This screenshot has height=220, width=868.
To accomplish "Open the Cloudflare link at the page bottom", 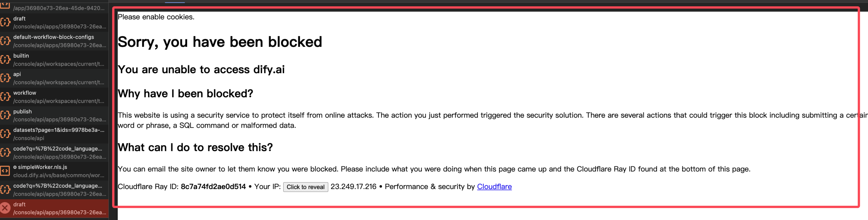I will [495, 187].
